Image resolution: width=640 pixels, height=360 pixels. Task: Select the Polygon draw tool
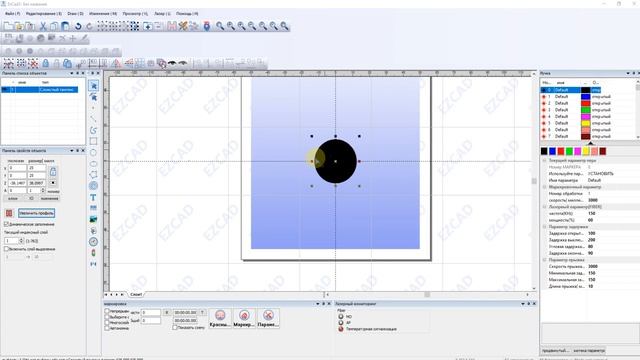93,175
